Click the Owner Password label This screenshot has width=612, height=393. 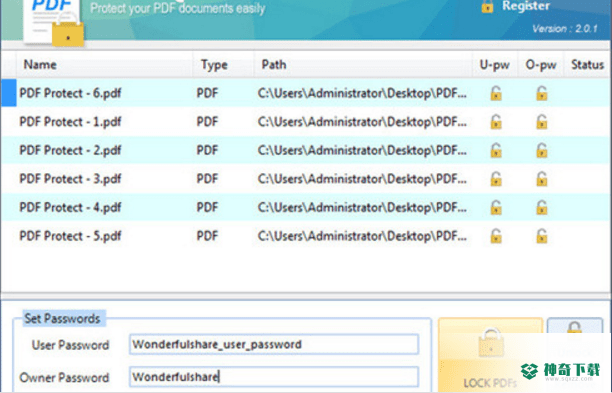(64, 377)
